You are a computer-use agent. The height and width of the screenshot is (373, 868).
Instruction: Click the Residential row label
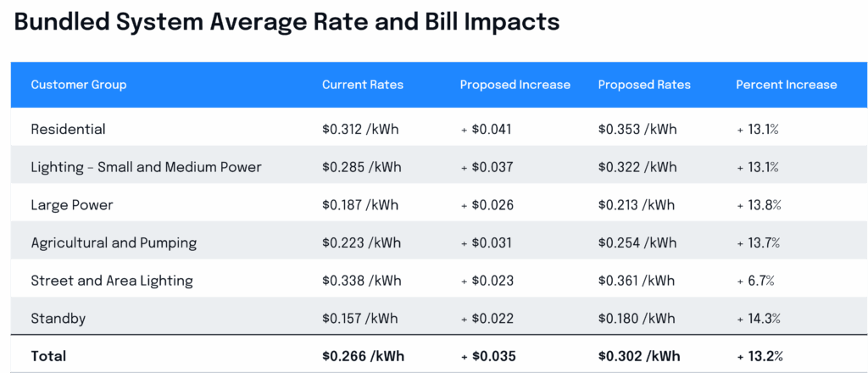pos(68,130)
